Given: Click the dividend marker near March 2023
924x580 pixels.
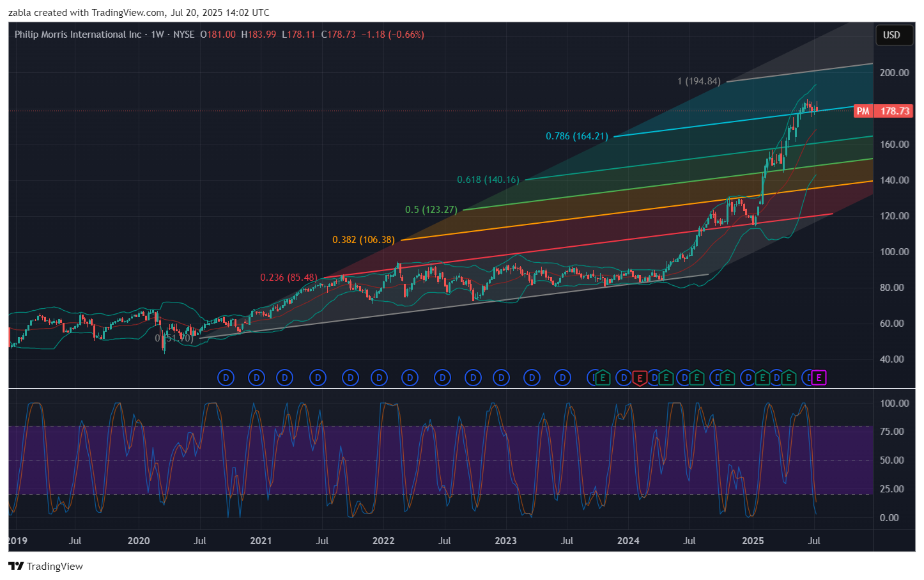Looking at the screenshot, I should click(x=532, y=378).
